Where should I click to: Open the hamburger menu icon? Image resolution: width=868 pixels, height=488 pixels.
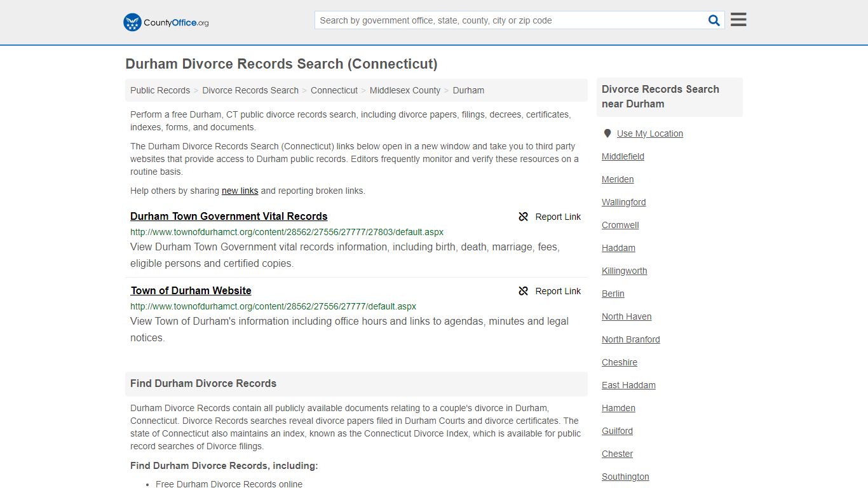738,20
